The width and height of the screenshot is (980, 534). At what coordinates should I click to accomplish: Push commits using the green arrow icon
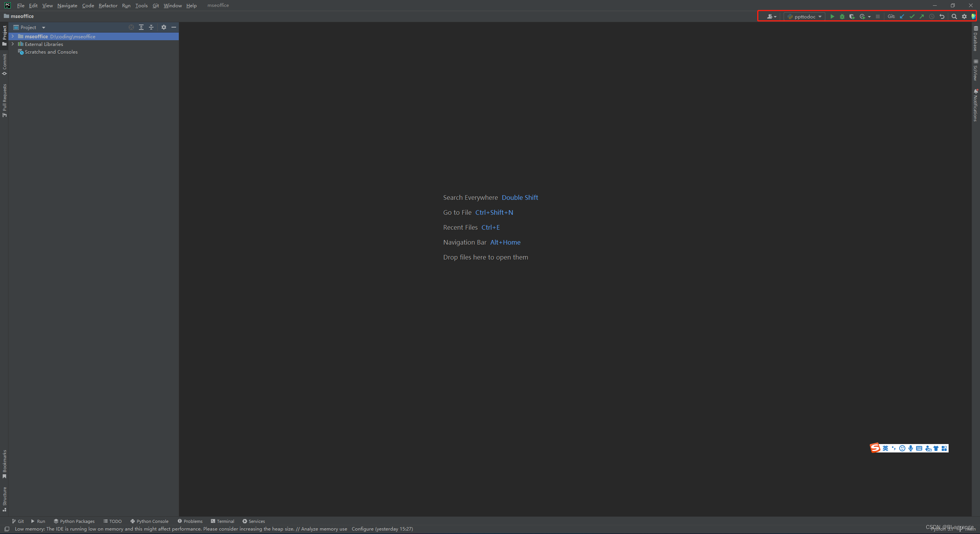[921, 16]
